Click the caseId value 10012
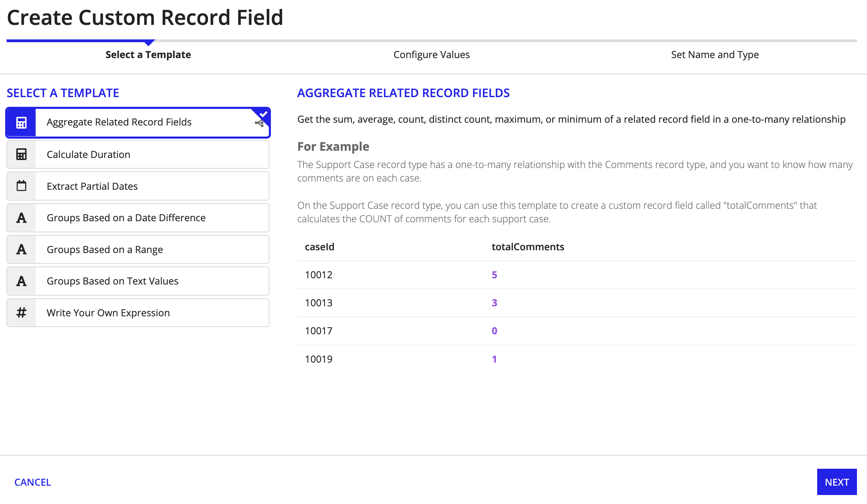This screenshot has width=867, height=504. 319,275
